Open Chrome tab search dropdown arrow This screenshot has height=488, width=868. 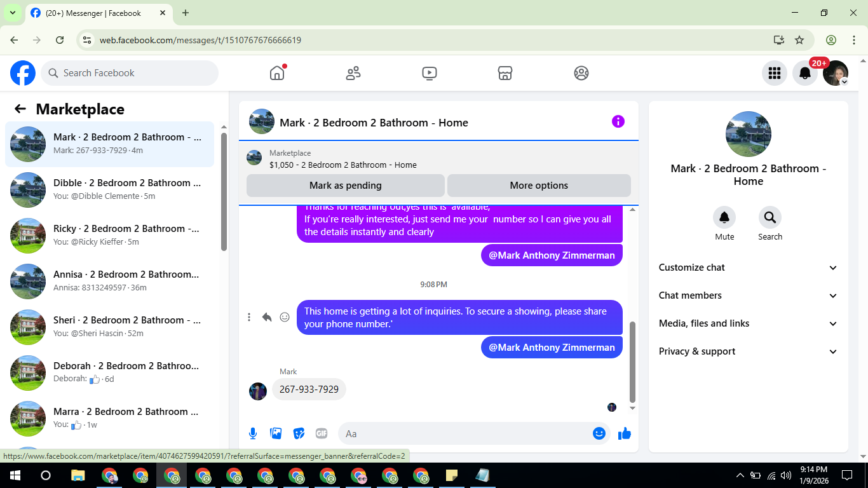[12, 13]
